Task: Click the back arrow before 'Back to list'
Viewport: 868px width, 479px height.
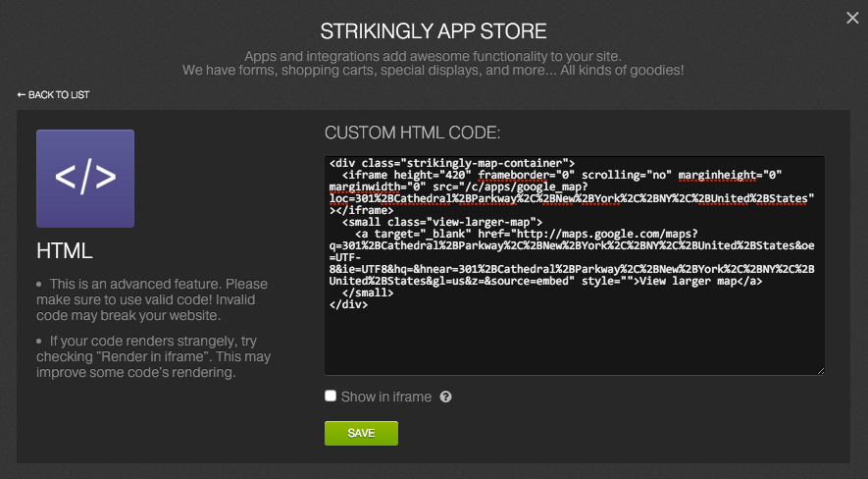Action: (x=22, y=94)
